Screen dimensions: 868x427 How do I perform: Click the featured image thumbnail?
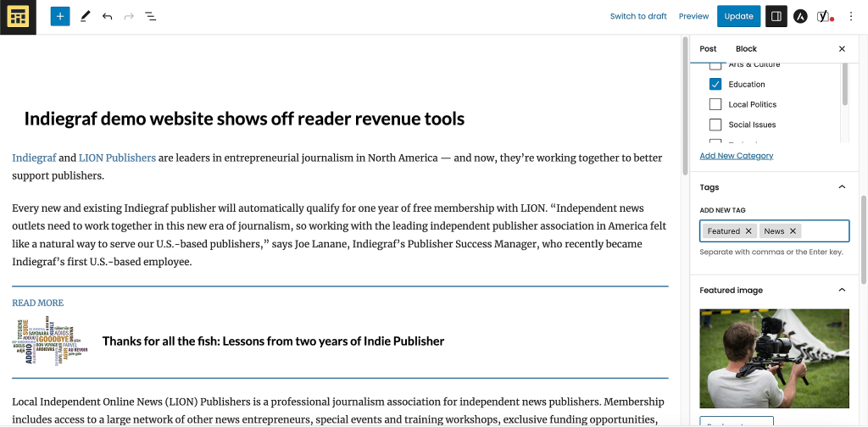pyautogui.click(x=774, y=358)
